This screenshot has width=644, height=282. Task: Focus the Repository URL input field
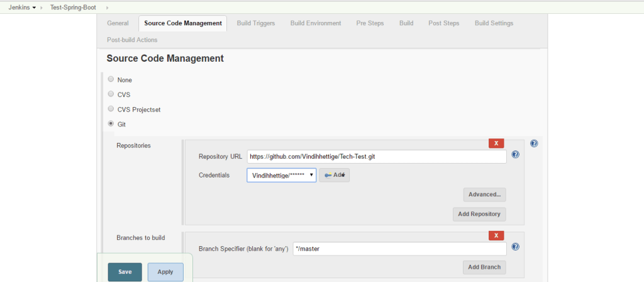377,156
